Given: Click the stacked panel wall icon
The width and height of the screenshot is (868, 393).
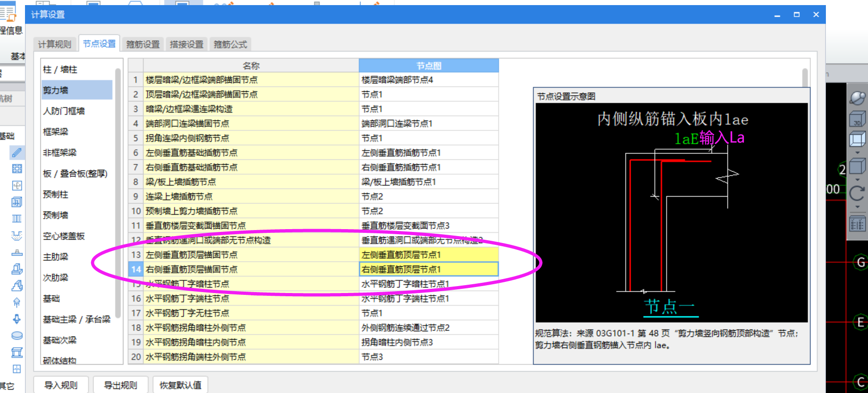Looking at the screenshot, I should (17, 202).
